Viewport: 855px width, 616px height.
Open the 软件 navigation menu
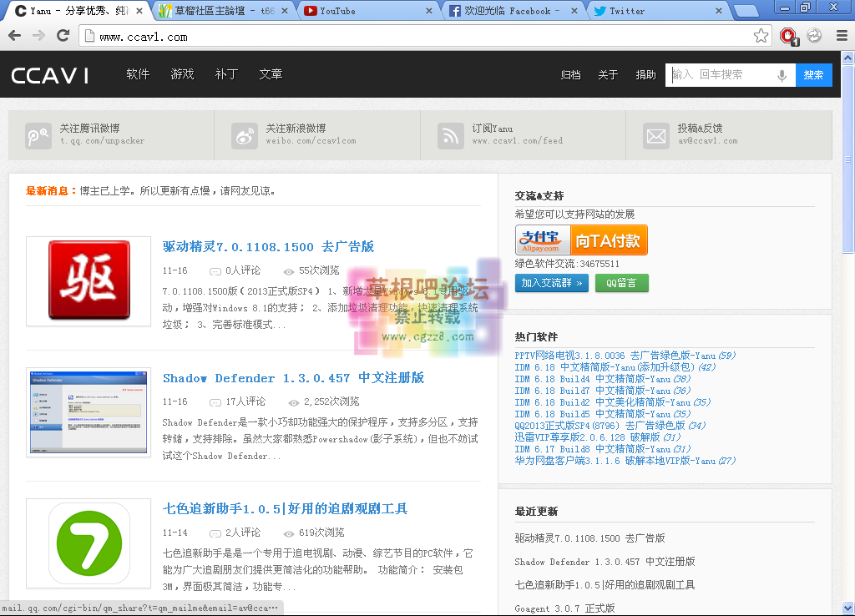[138, 74]
